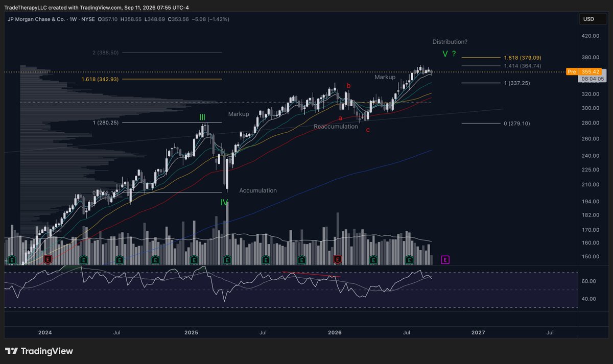Select the 1.414 (364.74) fib level label
This screenshot has height=364, width=613.
tap(522, 66)
